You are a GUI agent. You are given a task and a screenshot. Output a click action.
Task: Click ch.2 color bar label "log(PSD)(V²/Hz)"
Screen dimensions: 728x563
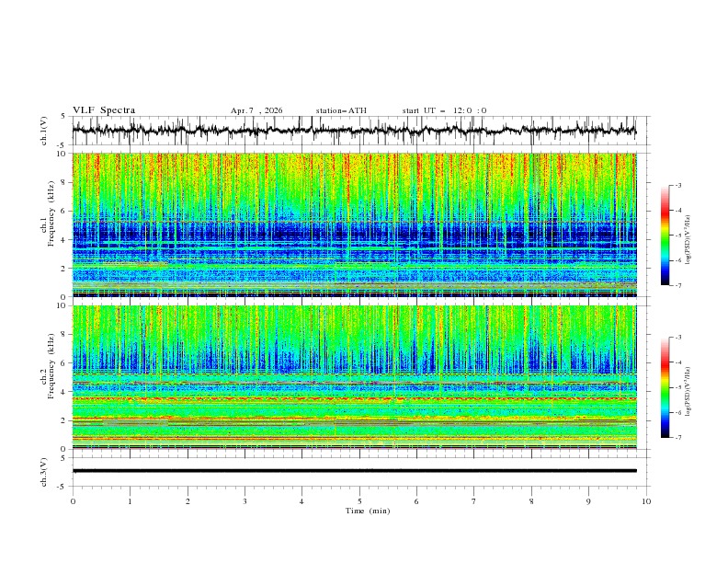pyautogui.click(x=688, y=391)
